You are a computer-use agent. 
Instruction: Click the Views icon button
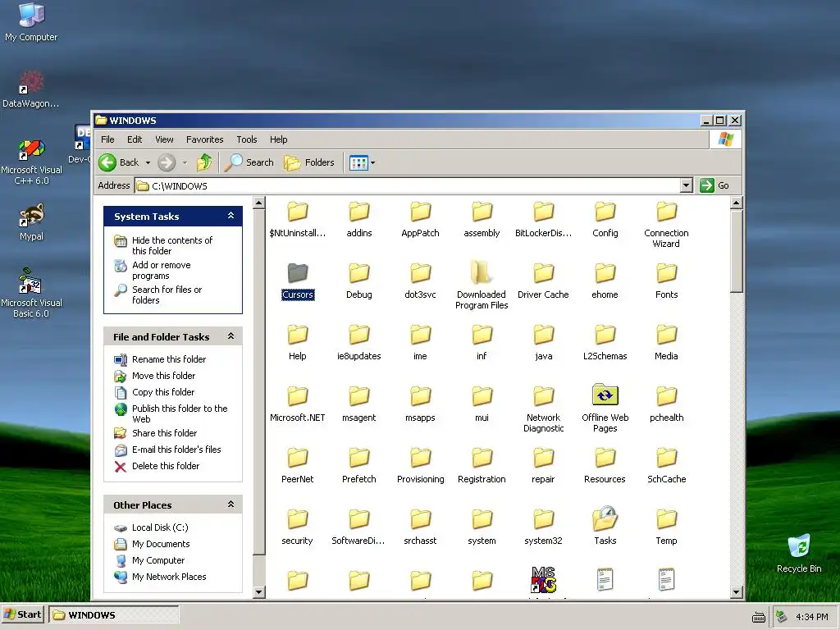pos(358,162)
